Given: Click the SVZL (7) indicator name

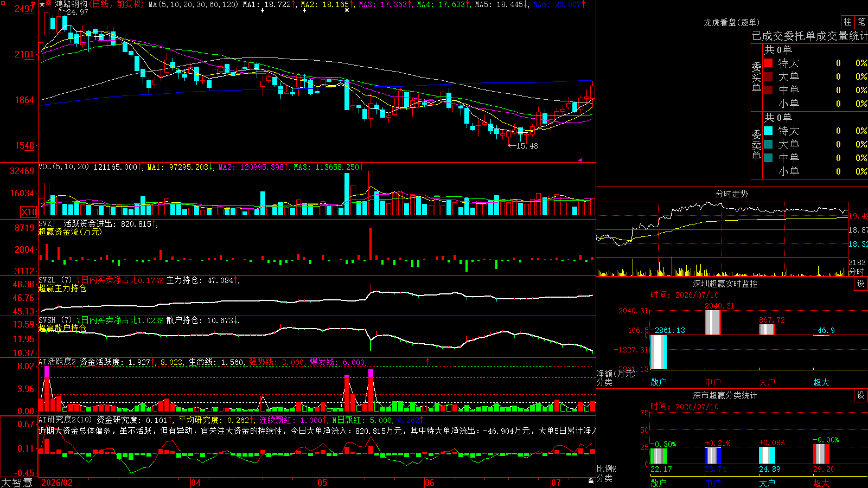Looking at the screenshot, I should tap(55, 280).
